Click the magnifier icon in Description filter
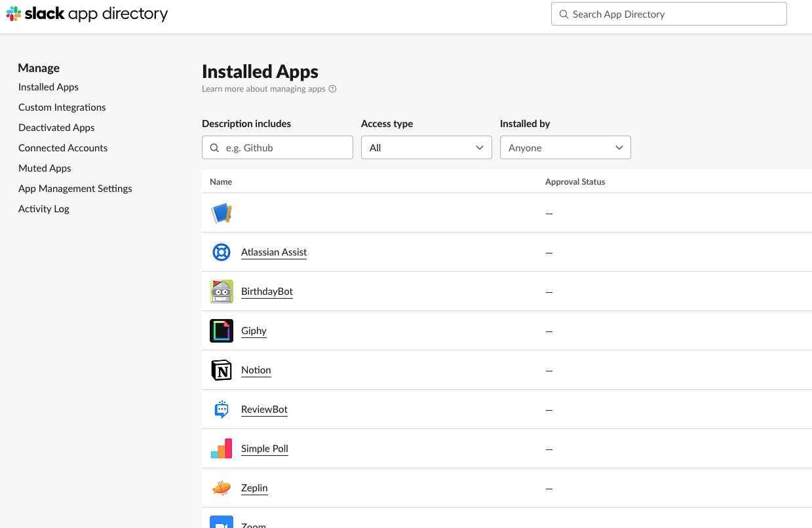 click(x=214, y=148)
